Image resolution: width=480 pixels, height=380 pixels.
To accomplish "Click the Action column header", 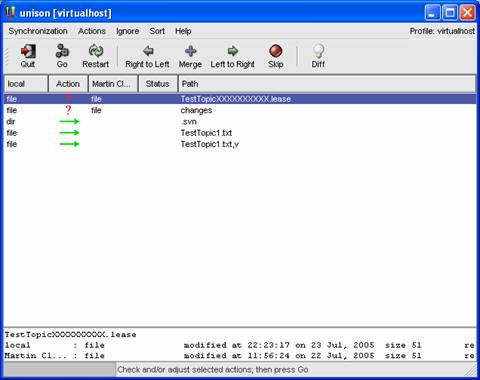I will click(x=68, y=84).
